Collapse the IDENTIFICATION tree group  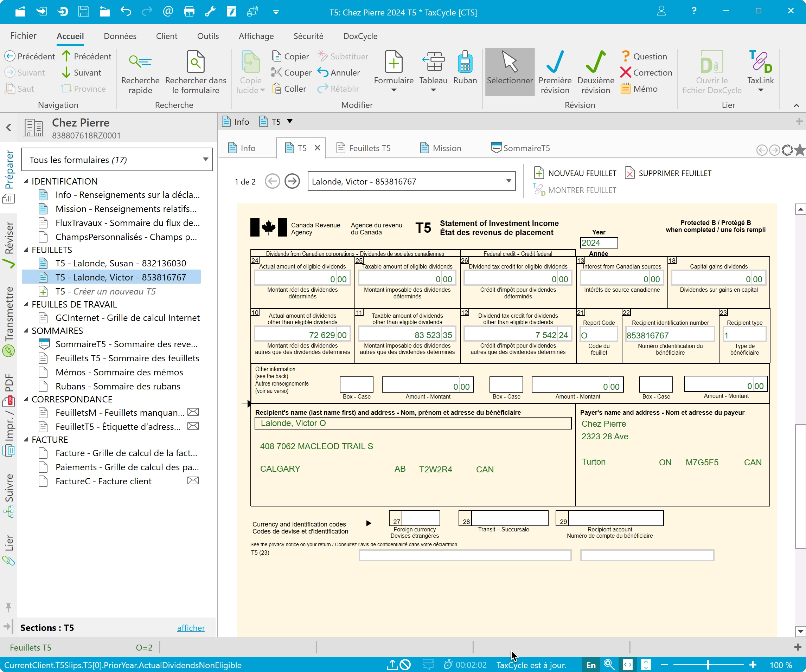coord(26,181)
